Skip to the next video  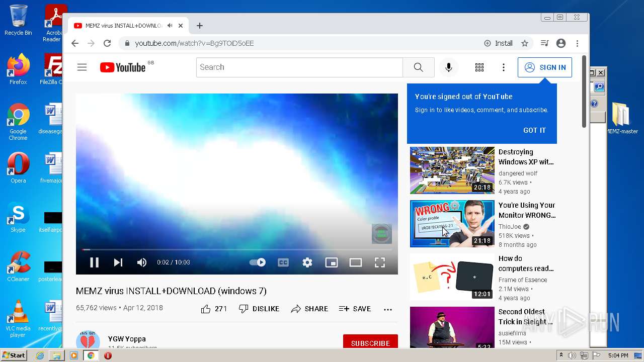118,262
